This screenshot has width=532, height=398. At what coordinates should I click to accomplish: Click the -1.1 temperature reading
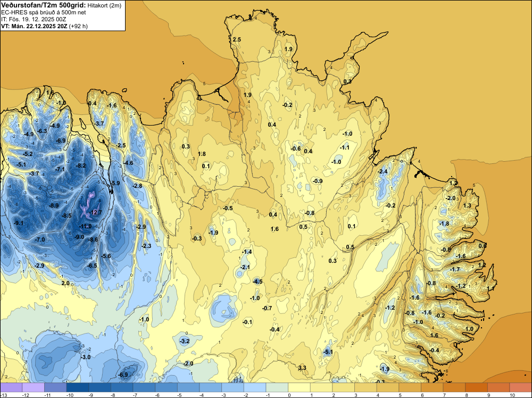(x=344, y=147)
